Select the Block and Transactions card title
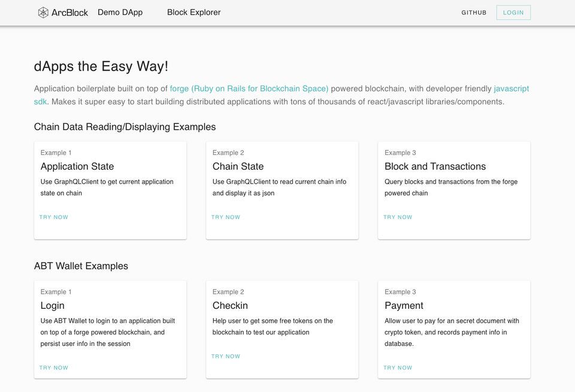The image size is (575, 392). (x=435, y=166)
